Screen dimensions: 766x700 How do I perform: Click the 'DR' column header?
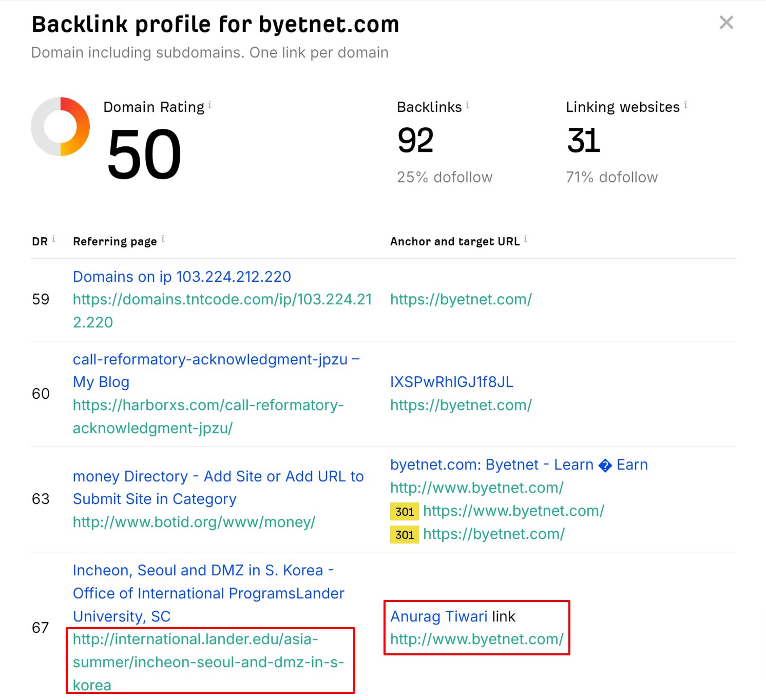[40, 241]
